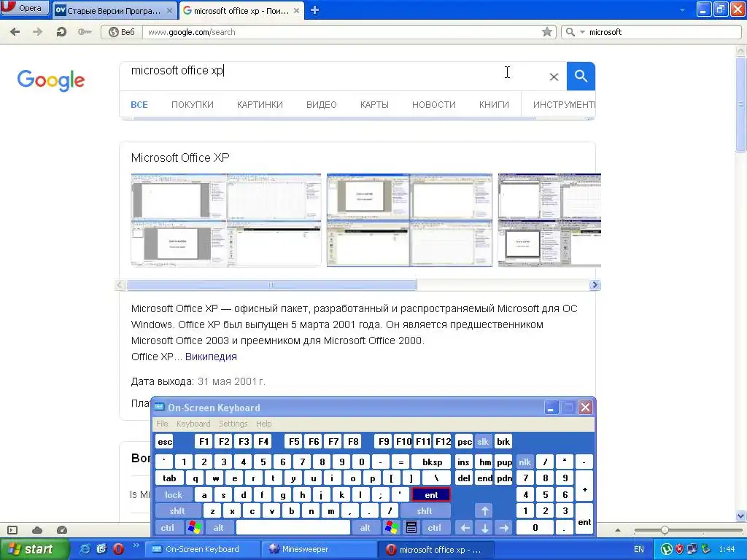
Task: Click the left Windows key on keyboard
Action: 194,528
